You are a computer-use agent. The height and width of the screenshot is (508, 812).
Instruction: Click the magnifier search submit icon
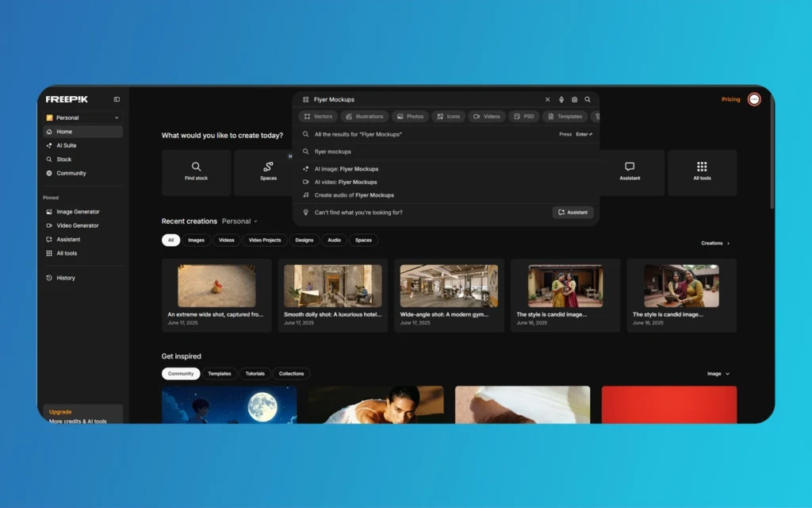pyautogui.click(x=588, y=100)
